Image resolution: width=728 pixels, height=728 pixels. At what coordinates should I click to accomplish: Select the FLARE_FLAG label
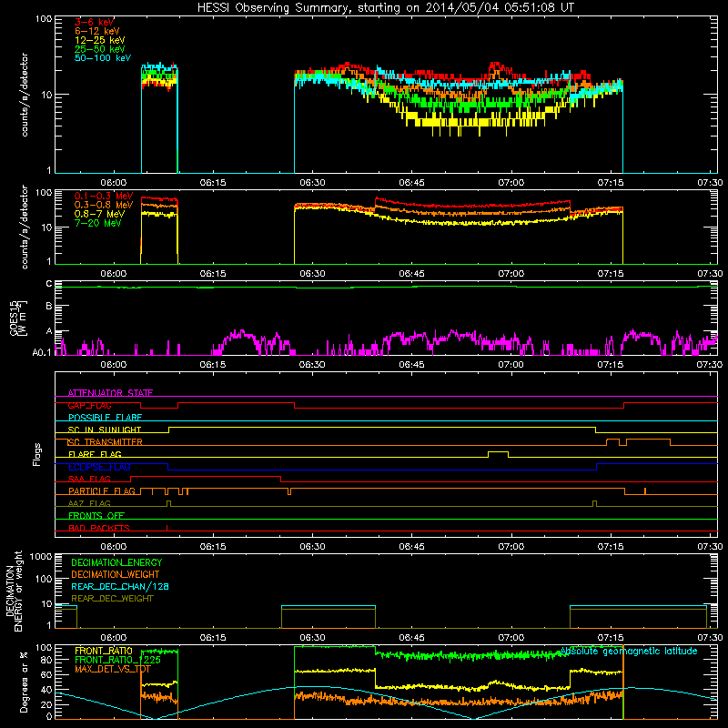[95, 454]
